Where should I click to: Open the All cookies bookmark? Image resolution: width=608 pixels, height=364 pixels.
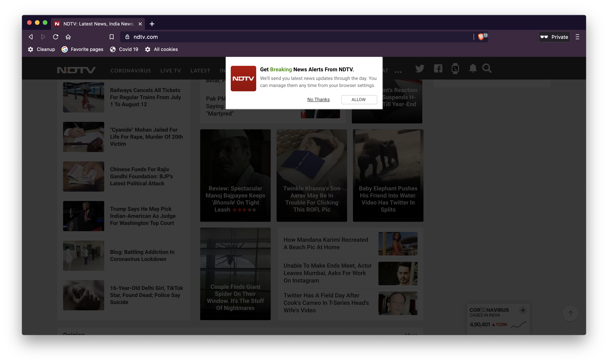[x=161, y=49]
